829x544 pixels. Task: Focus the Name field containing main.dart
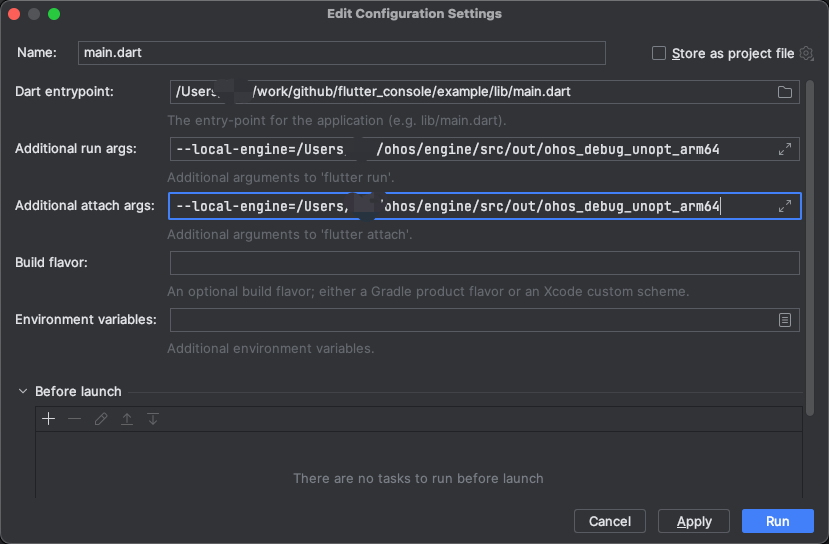(342, 53)
